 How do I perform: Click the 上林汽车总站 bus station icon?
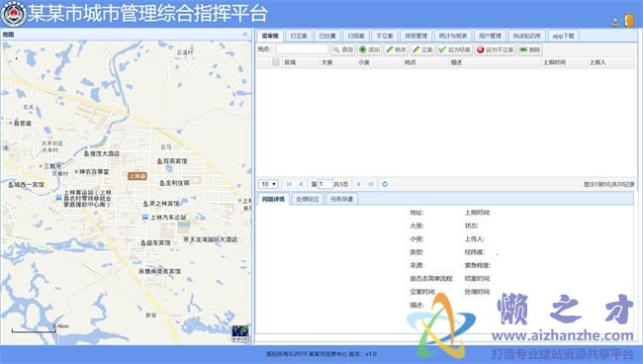(144, 218)
